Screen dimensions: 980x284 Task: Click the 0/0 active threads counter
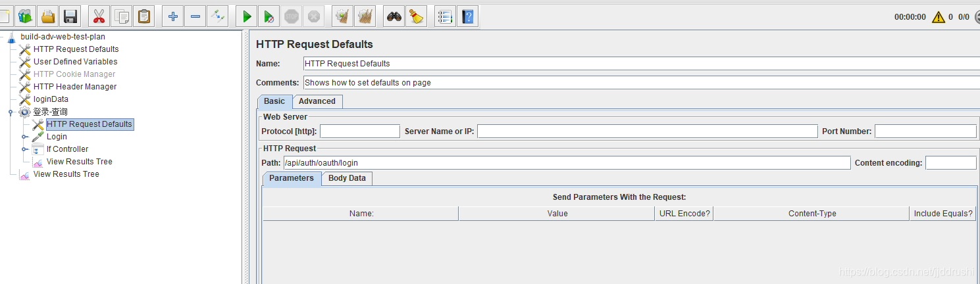click(964, 17)
